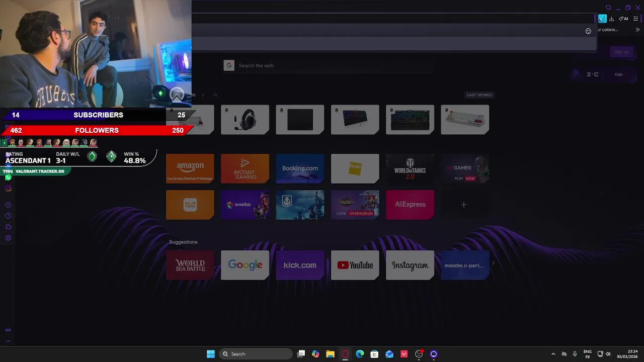The width and height of the screenshot is (644, 362).
Task: Open the sidebar player icon
Action: click(x=8, y=205)
